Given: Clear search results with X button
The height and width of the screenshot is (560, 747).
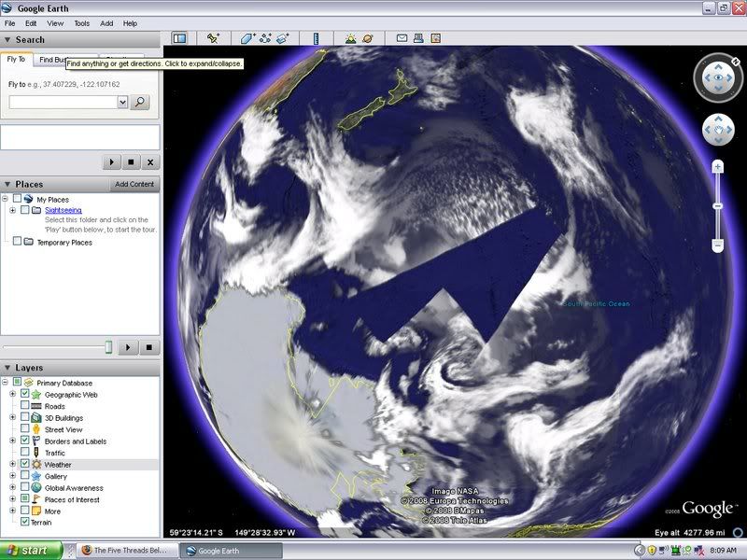Looking at the screenshot, I should [150, 161].
